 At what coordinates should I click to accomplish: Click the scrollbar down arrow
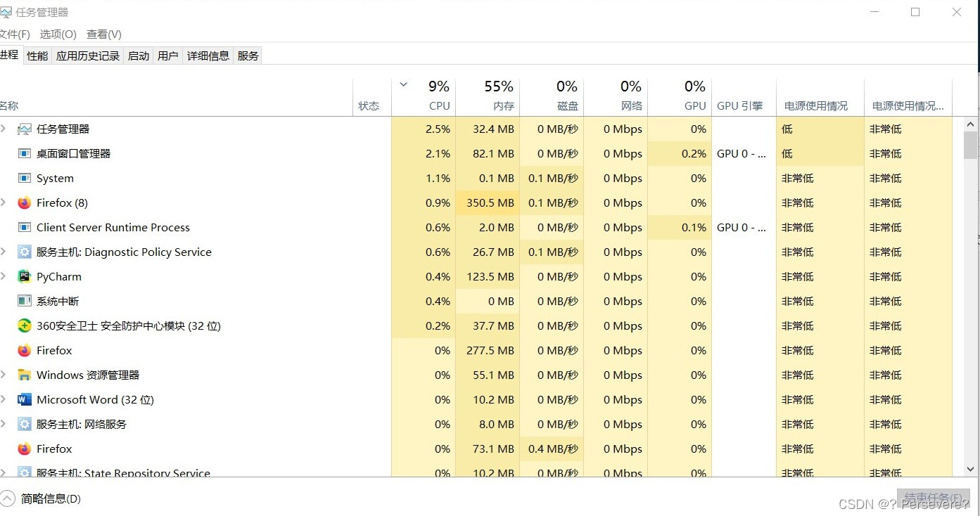coord(970,469)
